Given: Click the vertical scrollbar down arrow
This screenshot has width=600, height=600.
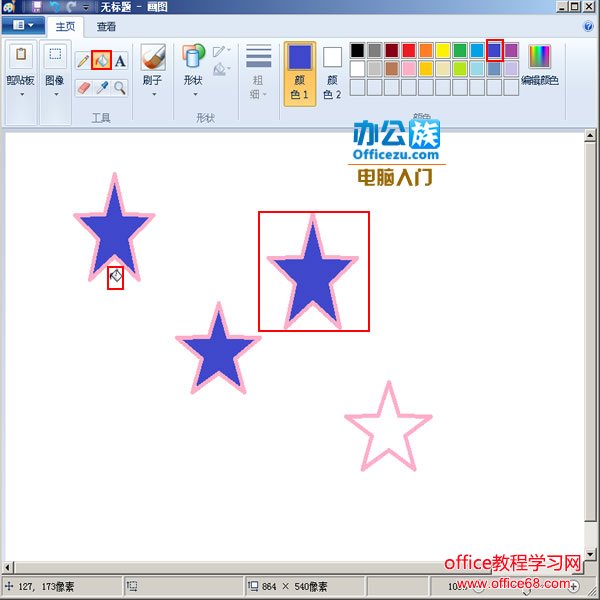Looking at the screenshot, I should click(x=590, y=554).
